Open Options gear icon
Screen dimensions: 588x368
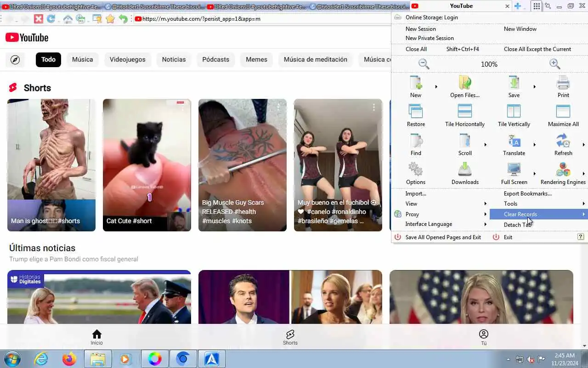416,170
